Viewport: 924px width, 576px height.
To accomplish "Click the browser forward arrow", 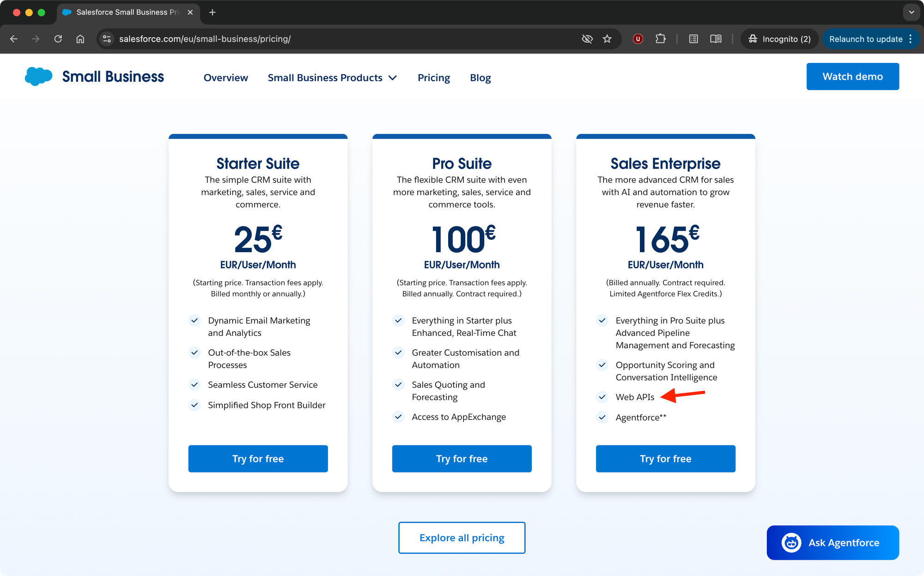I will pyautogui.click(x=36, y=39).
